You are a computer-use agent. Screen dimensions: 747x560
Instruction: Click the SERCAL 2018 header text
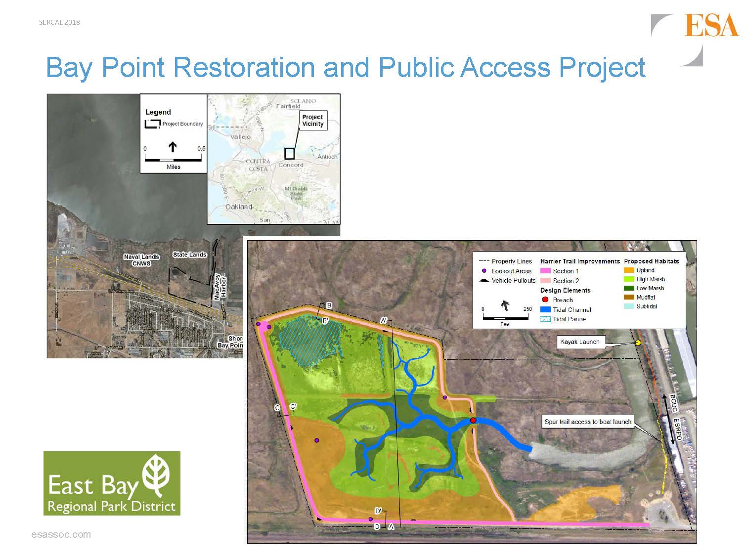click(x=59, y=22)
